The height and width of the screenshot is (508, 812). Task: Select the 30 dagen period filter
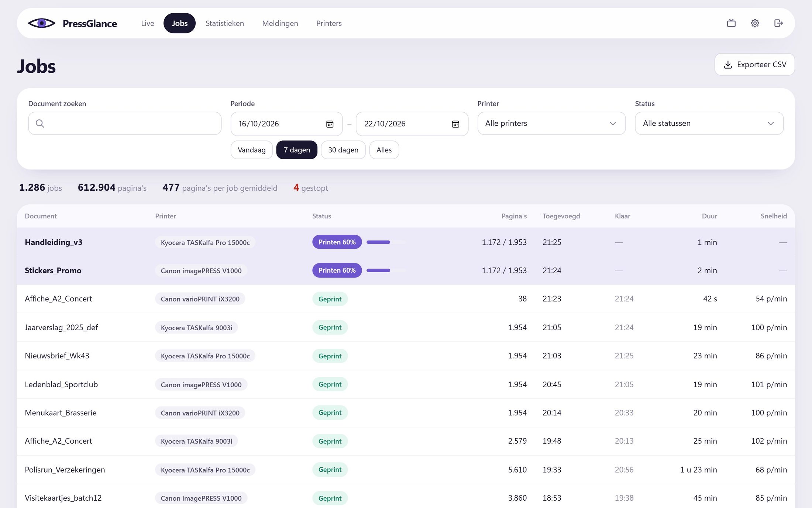343,150
